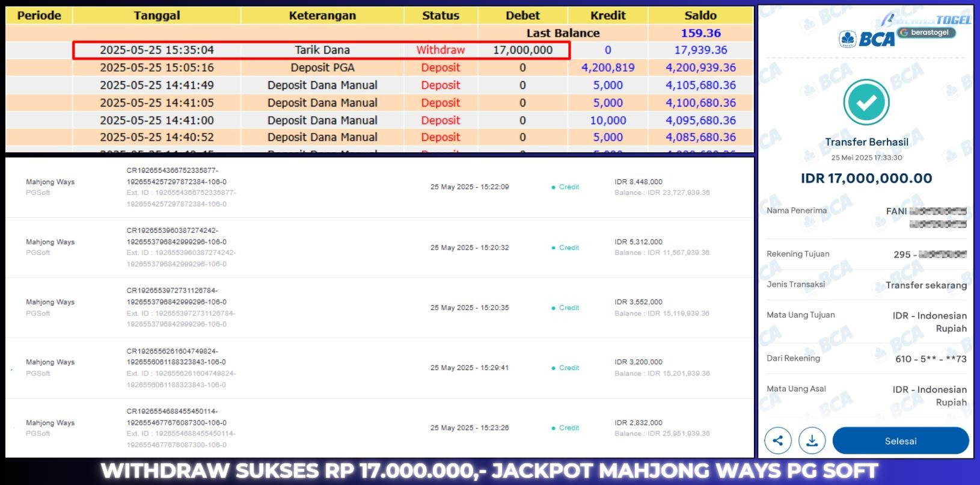The image size is (980, 485).
Task: Click the credit amount 10,000
Action: pos(608,120)
